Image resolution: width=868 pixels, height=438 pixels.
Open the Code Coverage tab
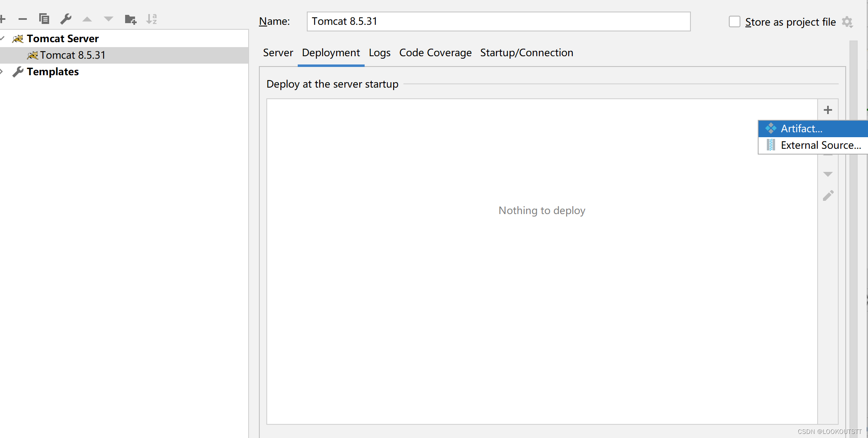[x=435, y=53]
